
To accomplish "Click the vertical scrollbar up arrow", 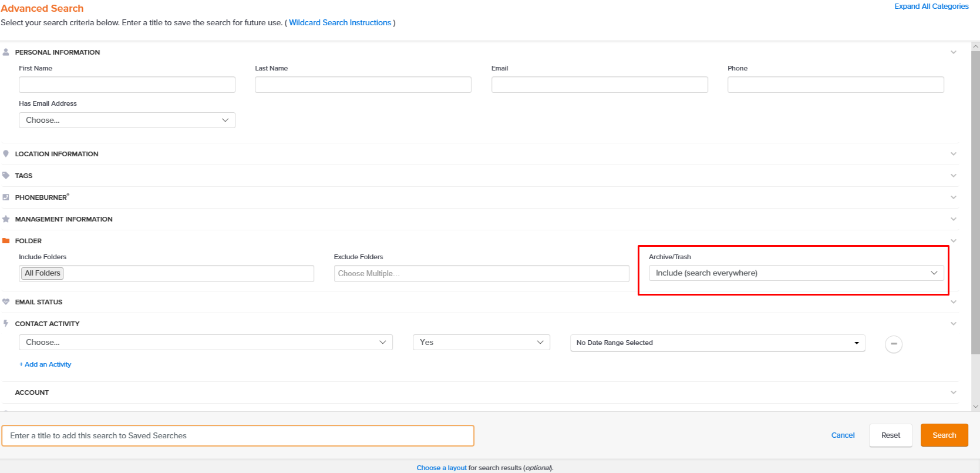I will [x=975, y=46].
